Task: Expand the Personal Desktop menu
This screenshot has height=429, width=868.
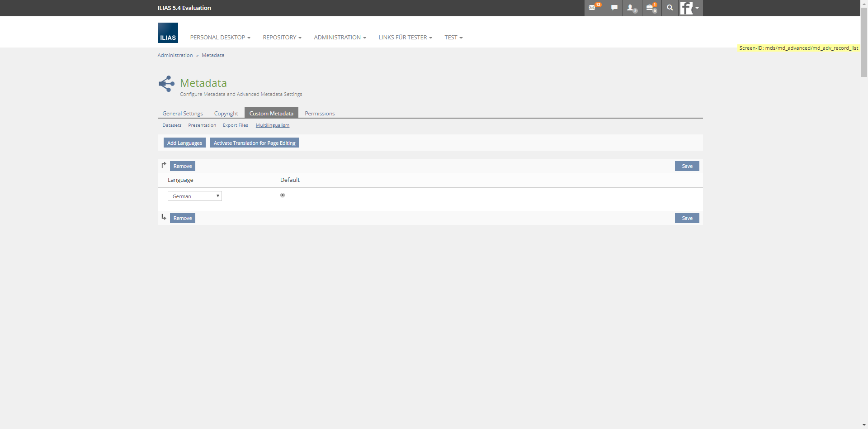Action: coord(220,38)
